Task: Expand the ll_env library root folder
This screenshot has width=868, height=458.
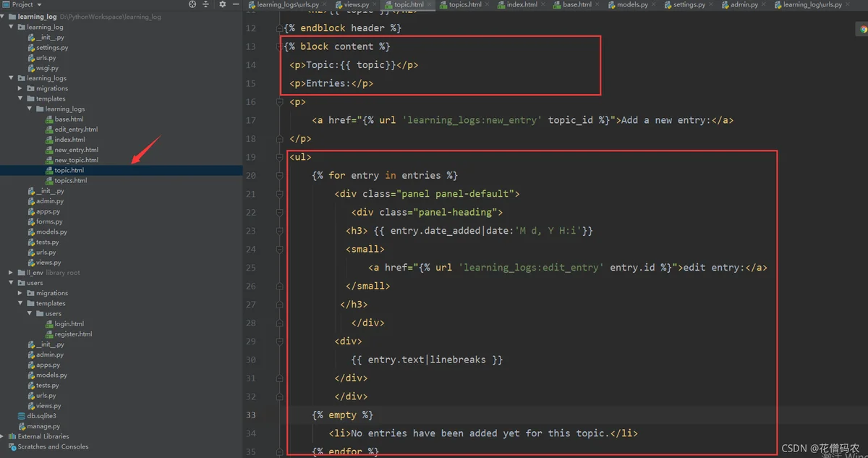Action: coord(12,273)
